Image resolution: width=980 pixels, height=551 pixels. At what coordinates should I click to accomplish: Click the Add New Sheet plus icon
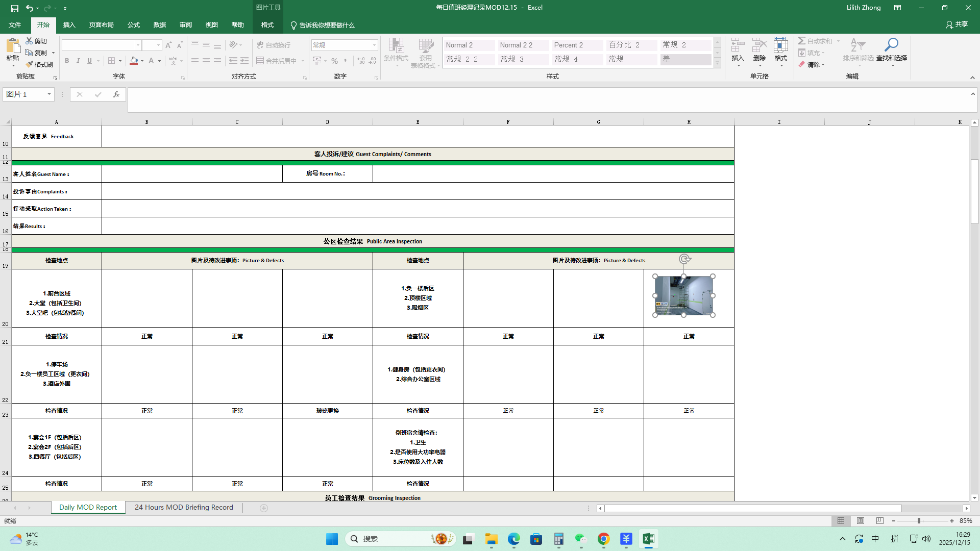tap(264, 508)
